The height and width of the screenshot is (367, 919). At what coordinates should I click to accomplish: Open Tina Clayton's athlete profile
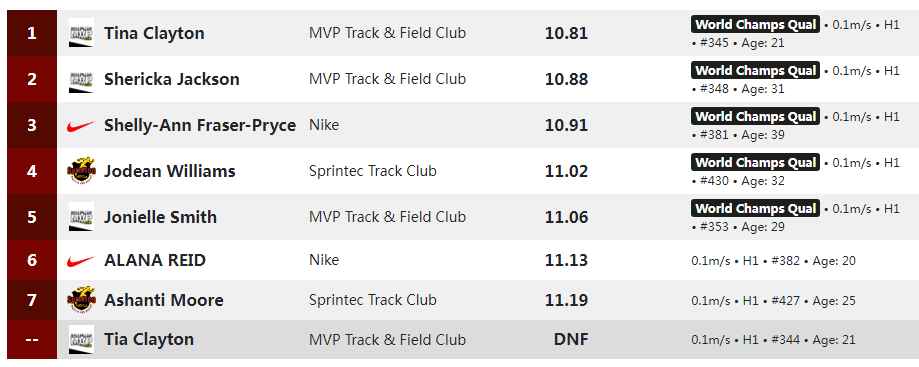tap(154, 33)
